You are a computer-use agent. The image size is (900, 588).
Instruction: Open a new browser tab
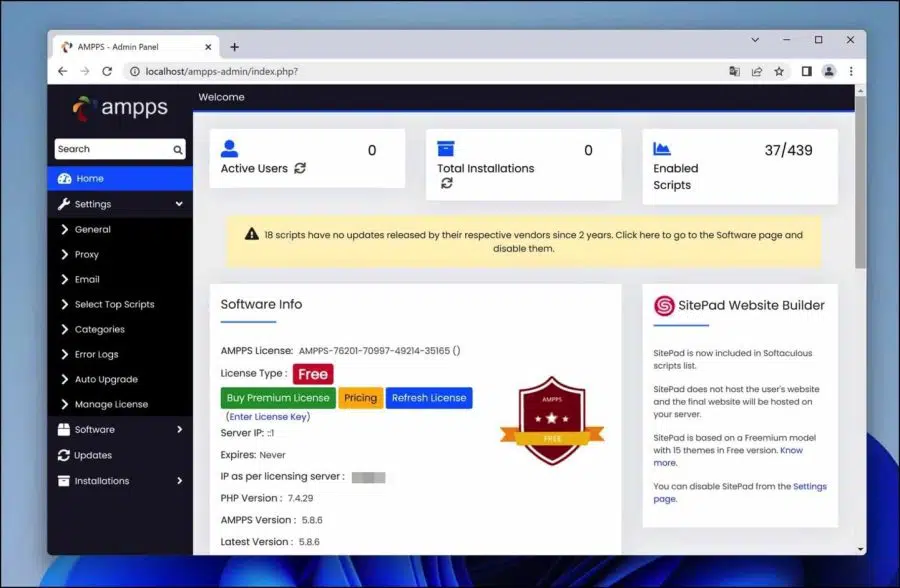click(x=234, y=47)
